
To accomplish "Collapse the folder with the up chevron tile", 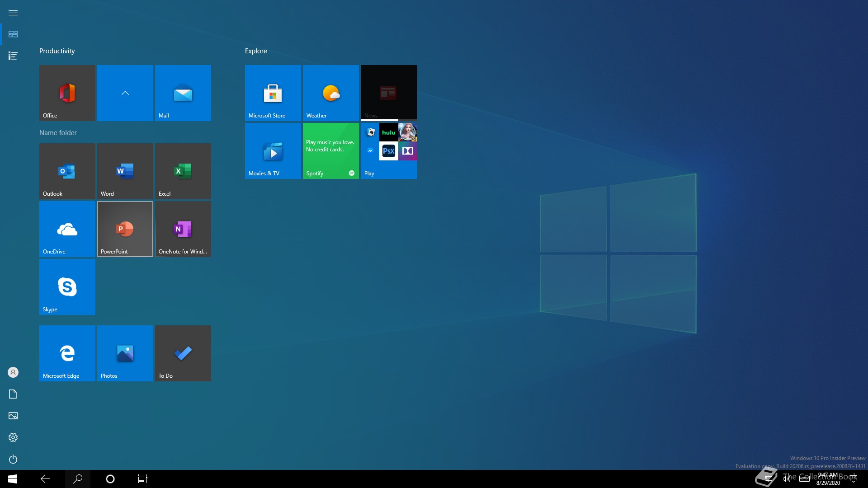I will tap(125, 93).
